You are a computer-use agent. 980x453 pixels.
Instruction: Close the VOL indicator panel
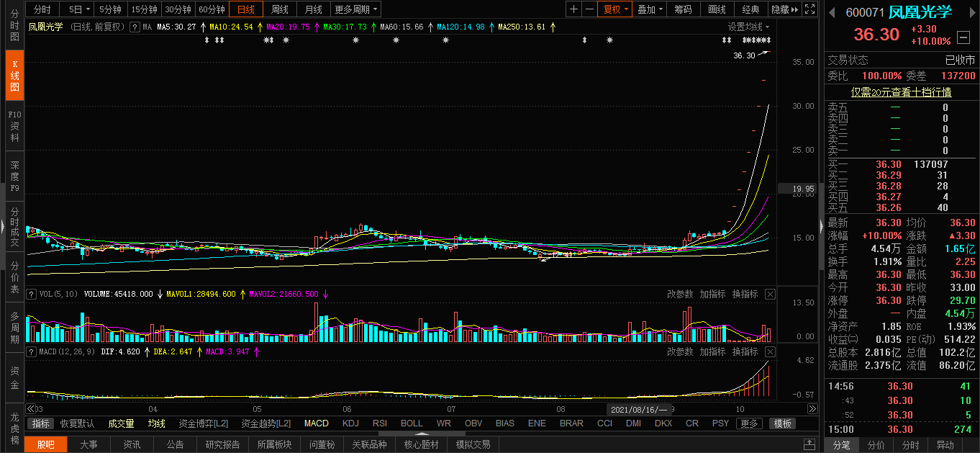click(x=770, y=294)
